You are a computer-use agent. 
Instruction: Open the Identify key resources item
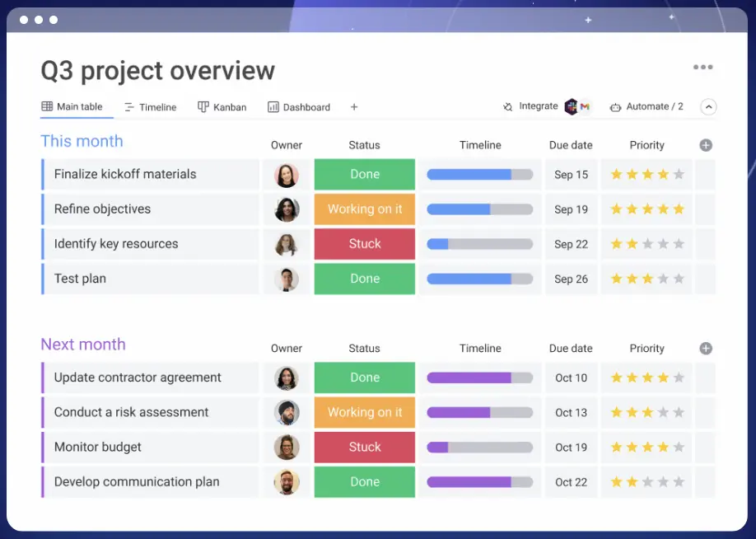(151, 244)
